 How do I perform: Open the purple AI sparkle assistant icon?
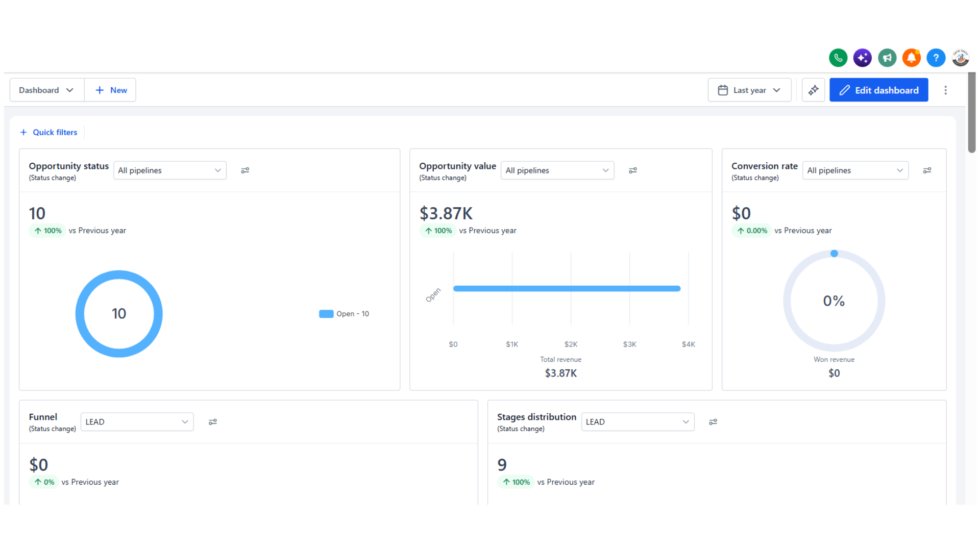click(x=863, y=58)
